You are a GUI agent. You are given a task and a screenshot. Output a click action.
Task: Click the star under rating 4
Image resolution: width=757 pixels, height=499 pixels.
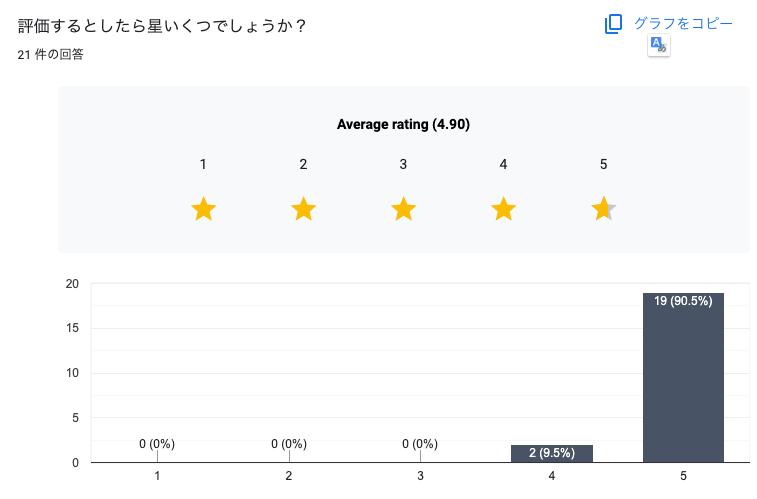(x=504, y=209)
